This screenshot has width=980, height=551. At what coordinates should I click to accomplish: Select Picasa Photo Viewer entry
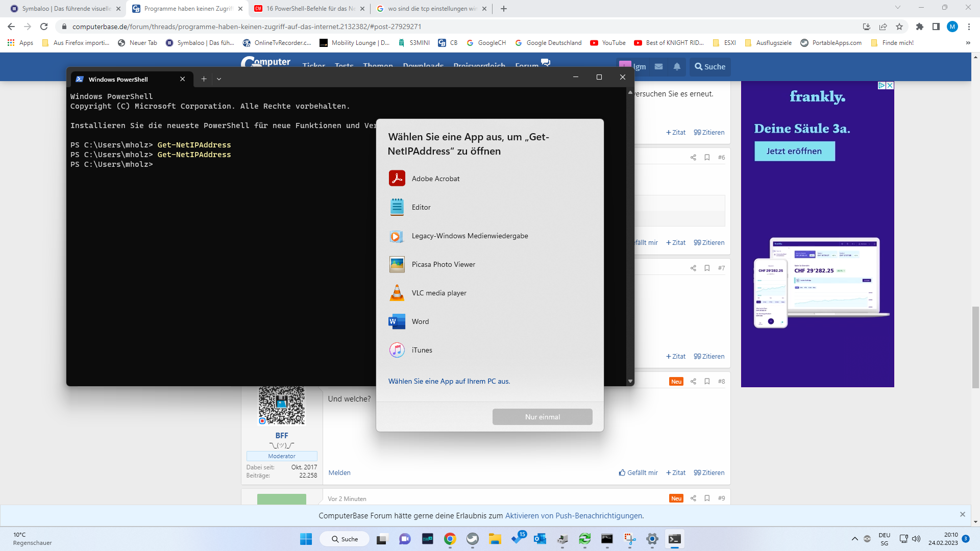[x=443, y=264]
